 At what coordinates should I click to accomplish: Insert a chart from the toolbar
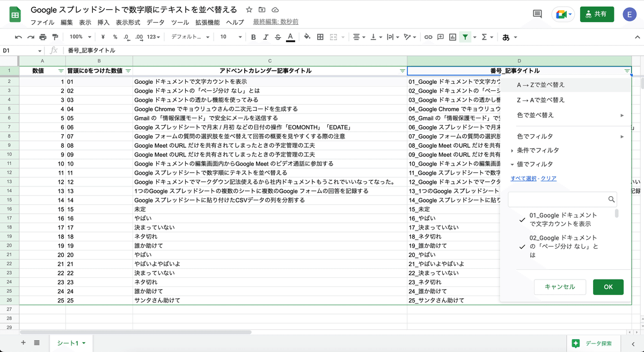coord(453,37)
